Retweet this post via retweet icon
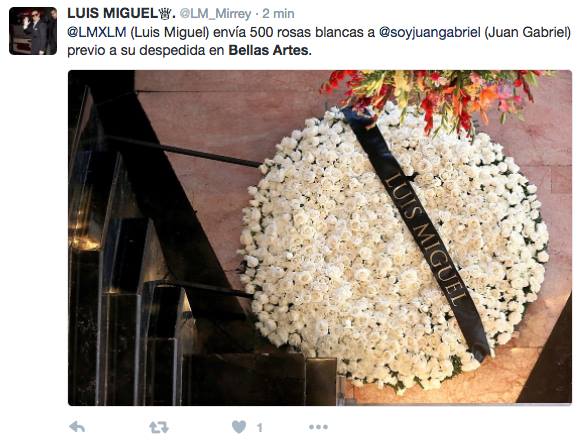Image resolution: width=583 pixels, height=443 pixels. coord(159,427)
